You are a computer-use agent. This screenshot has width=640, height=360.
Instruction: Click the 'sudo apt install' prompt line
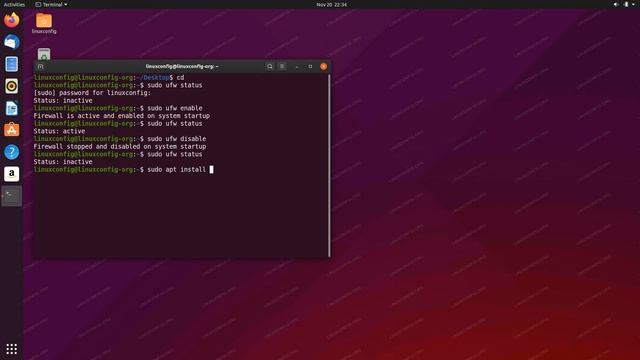123,169
